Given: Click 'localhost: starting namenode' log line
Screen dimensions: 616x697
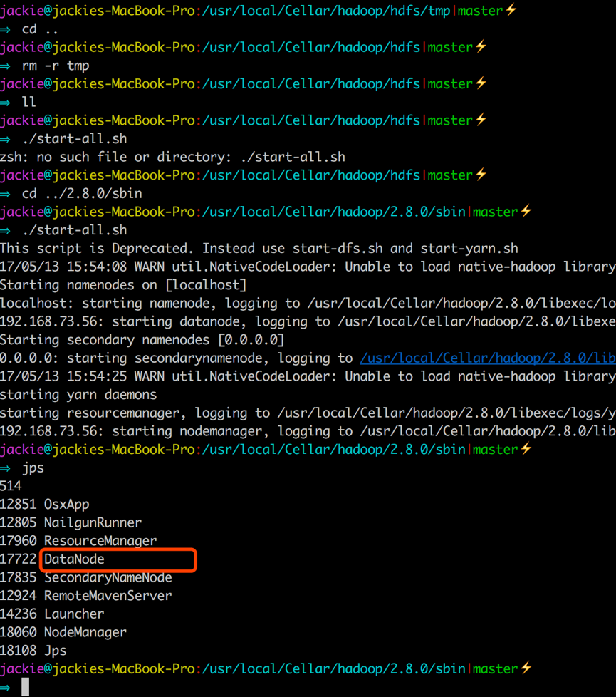Looking at the screenshot, I should (308, 304).
